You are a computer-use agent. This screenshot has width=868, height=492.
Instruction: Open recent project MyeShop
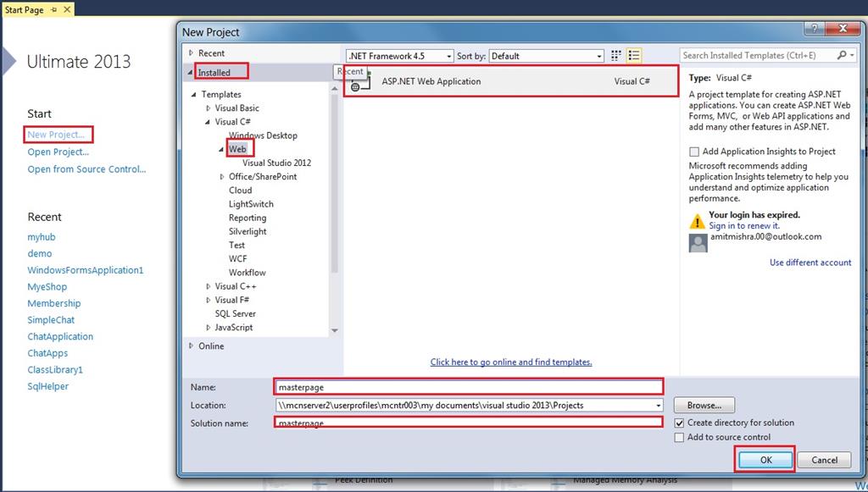click(47, 287)
